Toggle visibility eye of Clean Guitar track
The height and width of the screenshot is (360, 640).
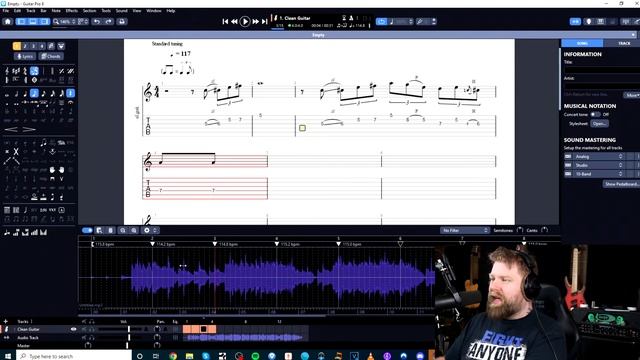point(73,329)
